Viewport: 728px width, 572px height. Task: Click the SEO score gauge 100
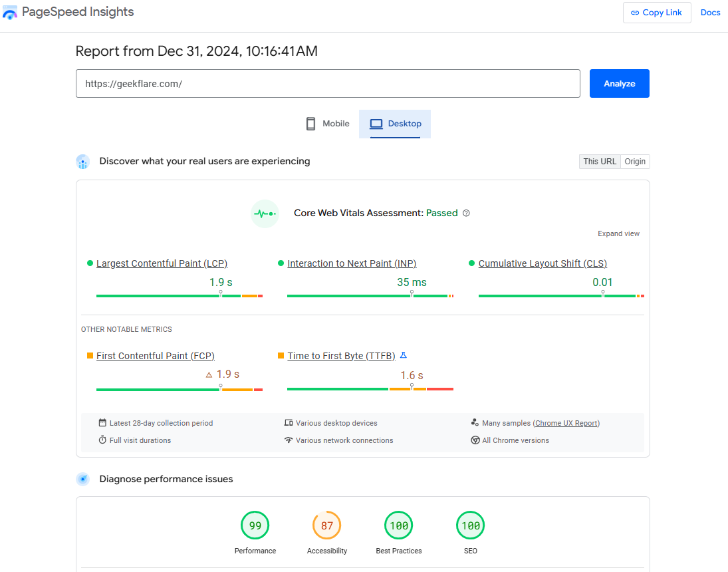pos(470,525)
